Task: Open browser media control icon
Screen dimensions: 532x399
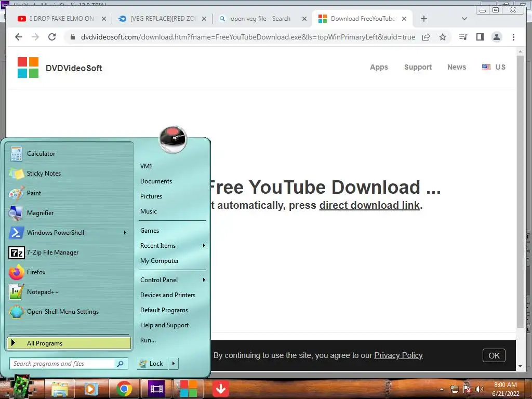Action: [463, 37]
